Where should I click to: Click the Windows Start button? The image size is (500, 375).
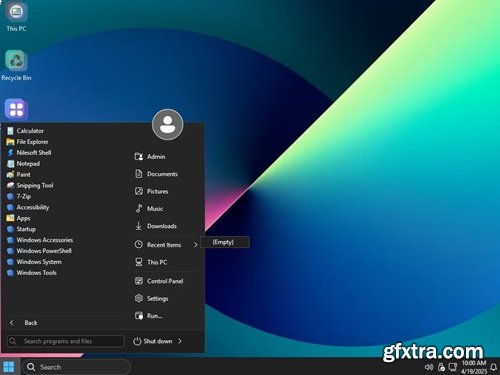(9, 367)
